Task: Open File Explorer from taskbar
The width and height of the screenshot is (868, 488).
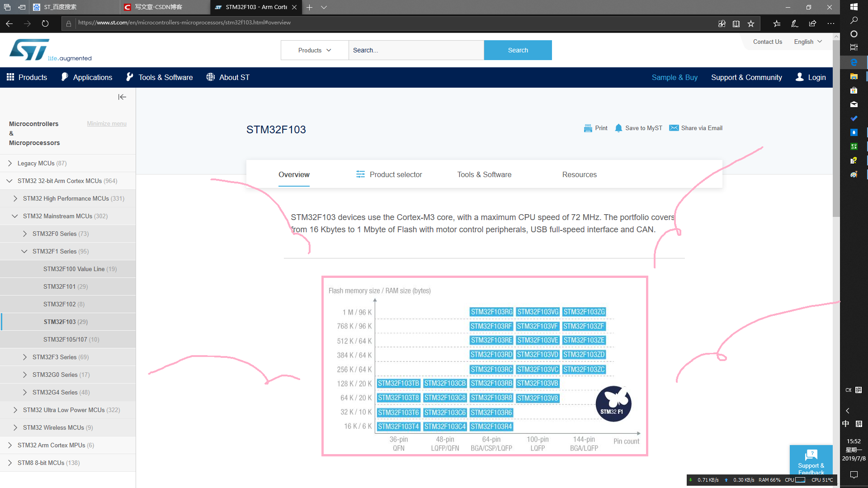Action: (x=854, y=76)
